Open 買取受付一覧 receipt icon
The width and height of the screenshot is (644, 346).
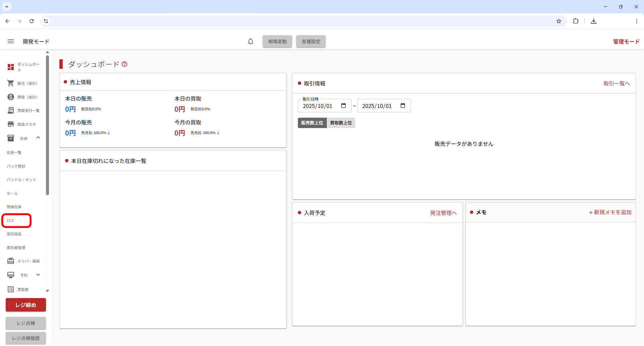coord(11,110)
